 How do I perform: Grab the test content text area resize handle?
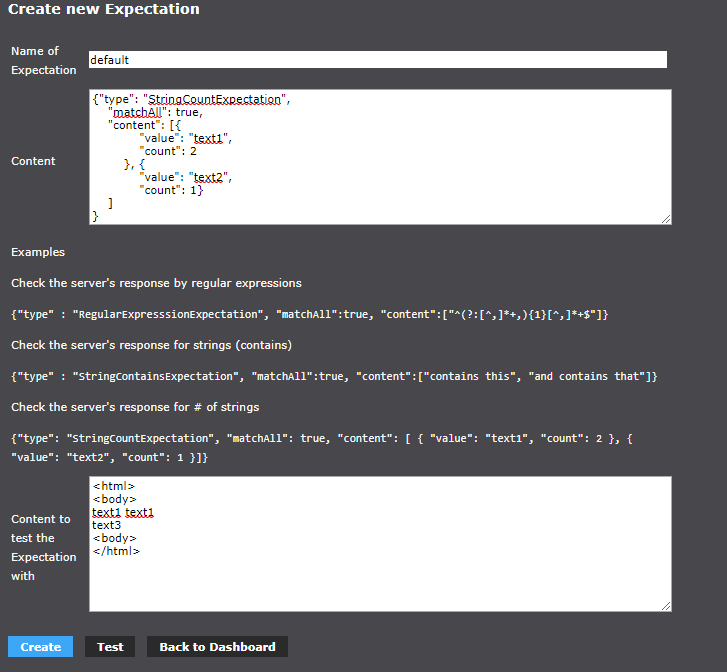[666, 605]
